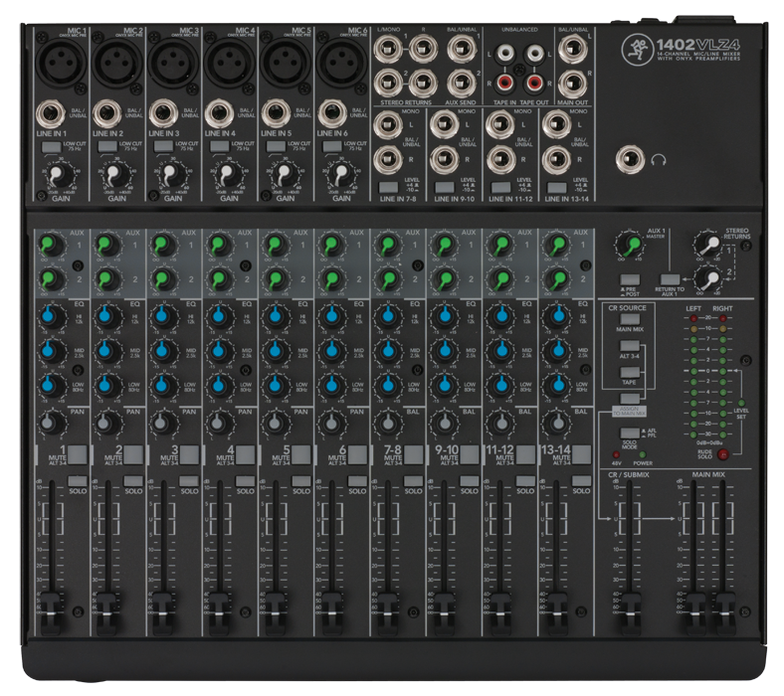Click the headphone output jack

(630, 157)
